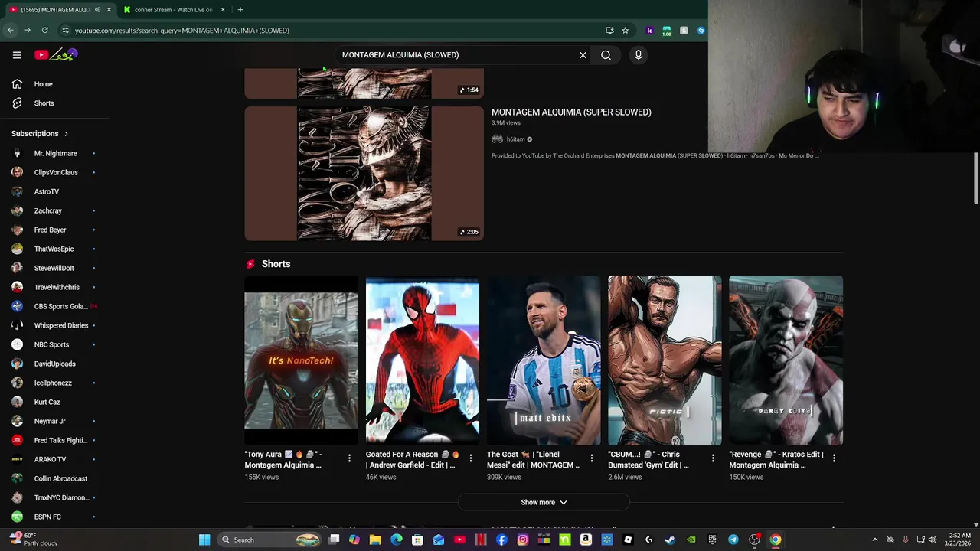
Task: Click the search magnifier button
Action: coord(606,55)
